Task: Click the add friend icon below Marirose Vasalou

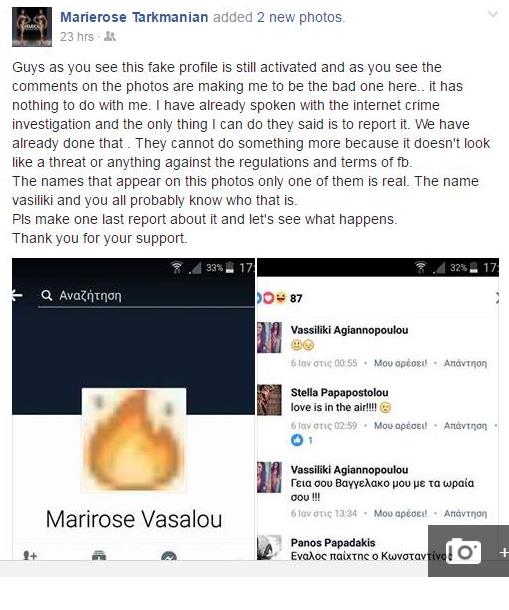Action: click(x=30, y=555)
